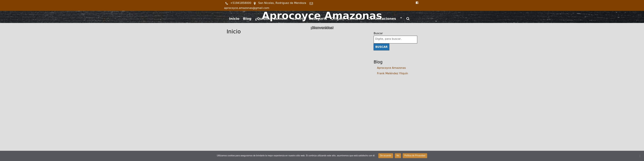Open the Política de Privacidad button

(x=415, y=156)
